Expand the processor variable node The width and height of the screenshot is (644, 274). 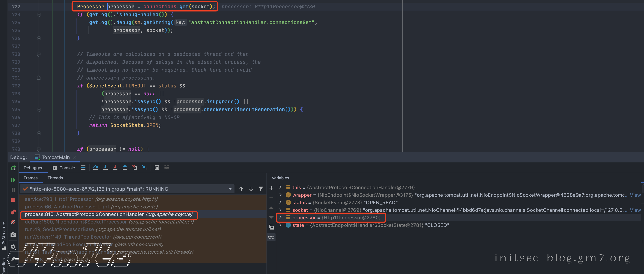tap(280, 217)
